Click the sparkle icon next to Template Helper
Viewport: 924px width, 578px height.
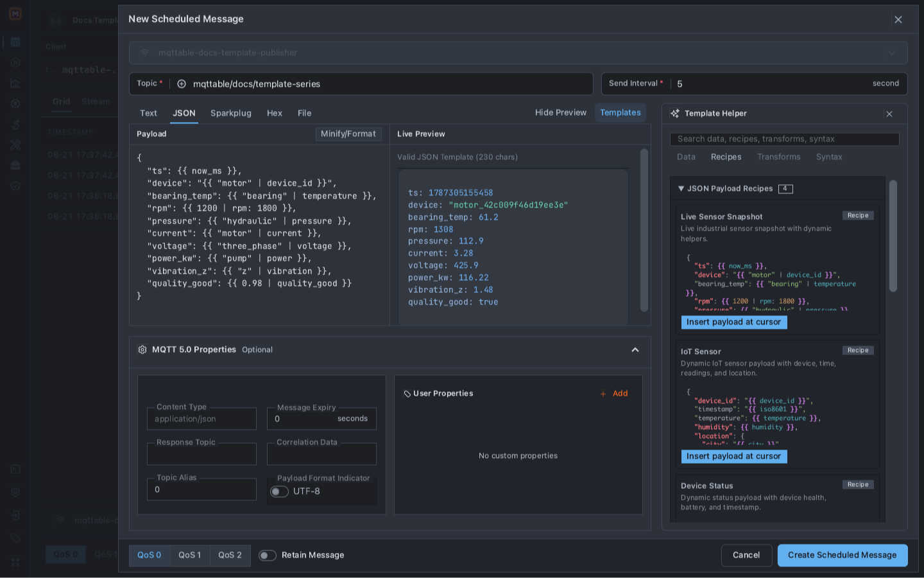675,114
